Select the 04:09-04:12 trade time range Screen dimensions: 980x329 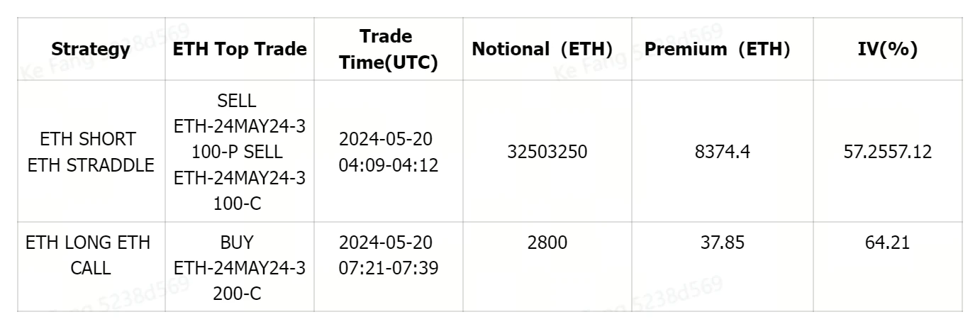[x=389, y=166]
